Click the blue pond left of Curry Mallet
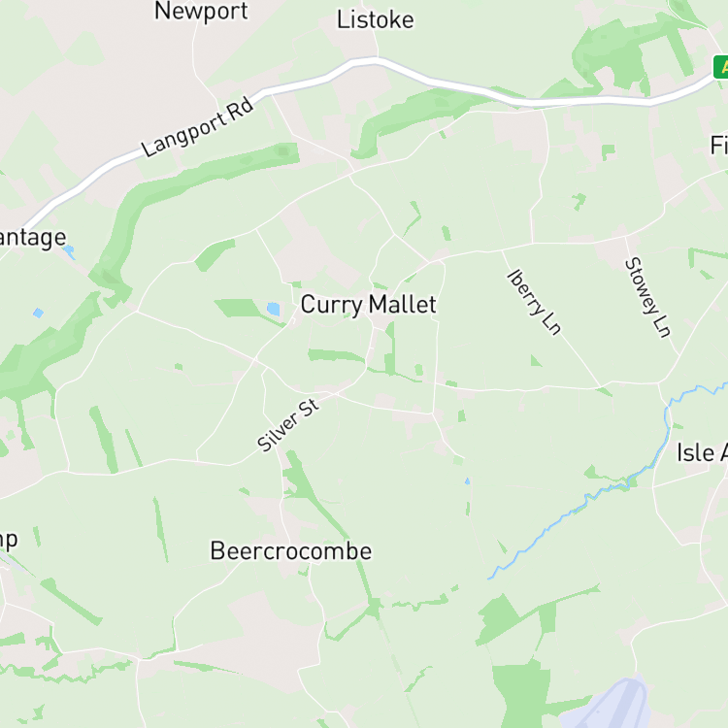Image resolution: width=728 pixels, height=728 pixels. point(274,309)
